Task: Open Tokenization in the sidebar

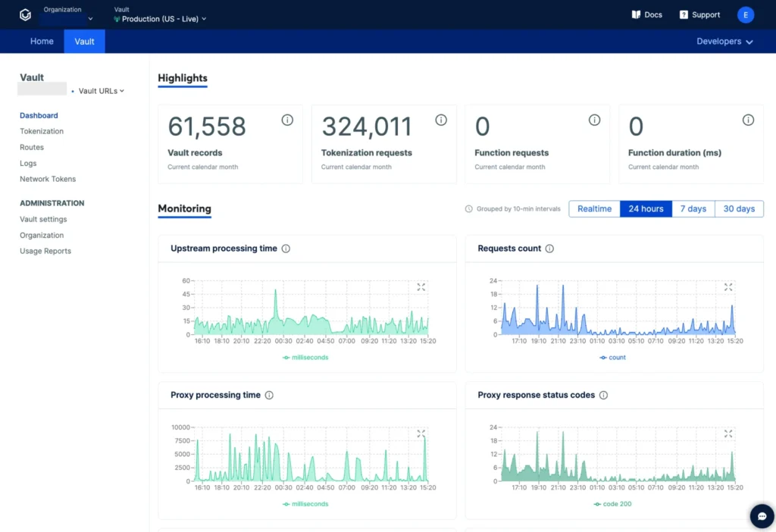Action: point(42,131)
